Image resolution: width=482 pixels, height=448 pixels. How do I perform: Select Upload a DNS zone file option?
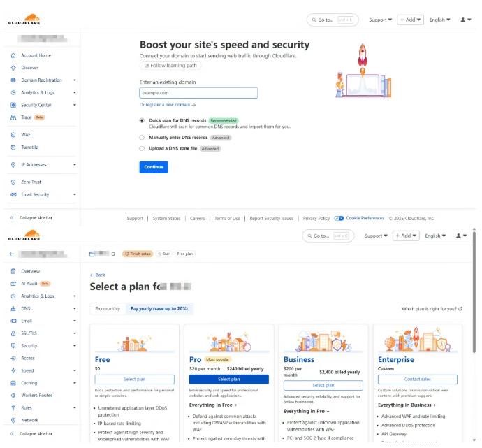[x=142, y=148]
